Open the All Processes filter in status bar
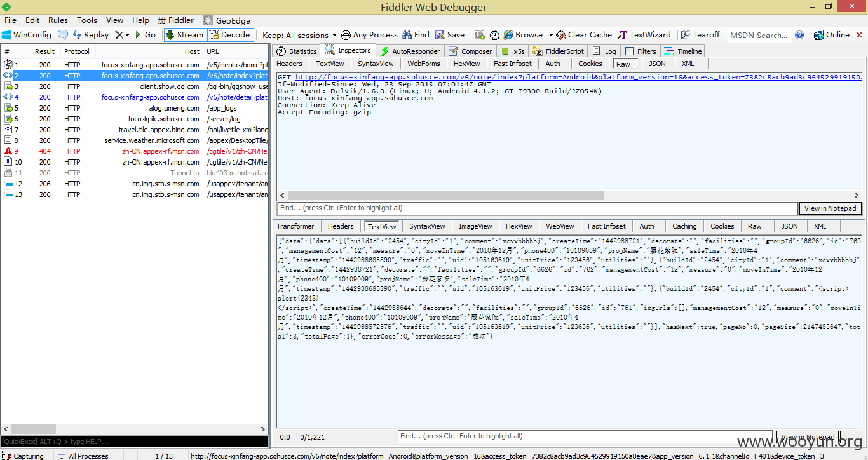 83,456
